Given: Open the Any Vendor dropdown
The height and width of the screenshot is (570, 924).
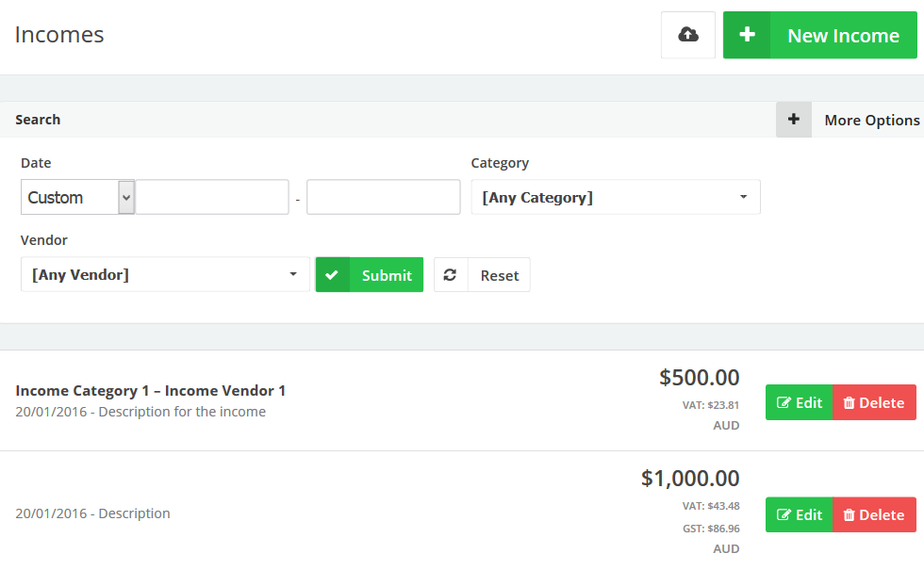Looking at the screenshot, I should [165, 275].
